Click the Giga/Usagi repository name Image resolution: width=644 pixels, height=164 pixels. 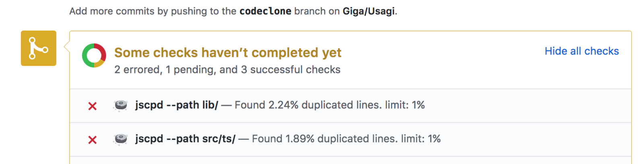(x=368, y=11)
